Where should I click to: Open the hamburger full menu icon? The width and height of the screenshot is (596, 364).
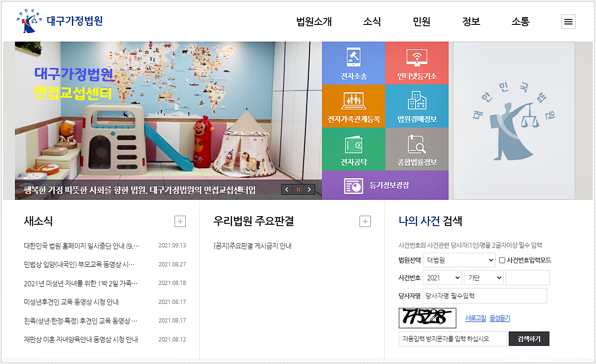pyautogui.click(x=568, y=22)
